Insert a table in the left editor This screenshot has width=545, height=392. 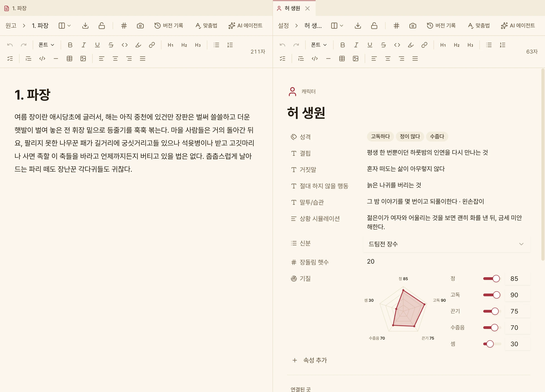pyautogui.click(x=69, y=59)
